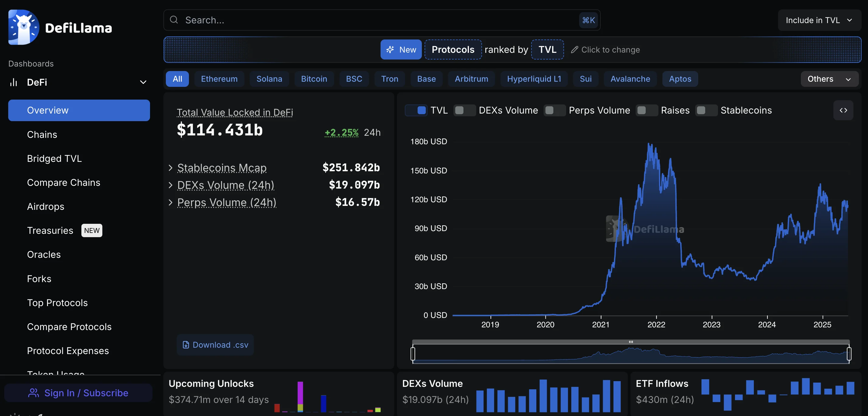Viewport: 868px width, 416px height.
Task: Enable the Raises chart switch
Action: [x=647, y=110]
